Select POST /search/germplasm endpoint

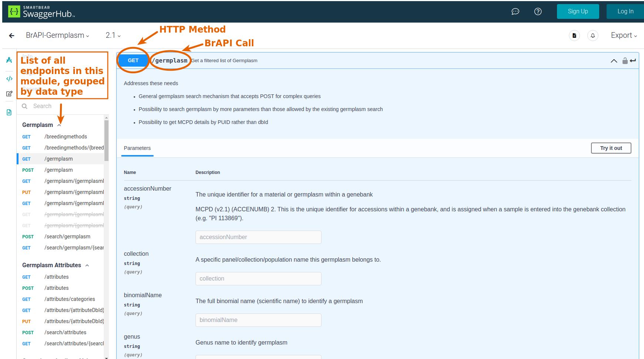coord(67,236)
